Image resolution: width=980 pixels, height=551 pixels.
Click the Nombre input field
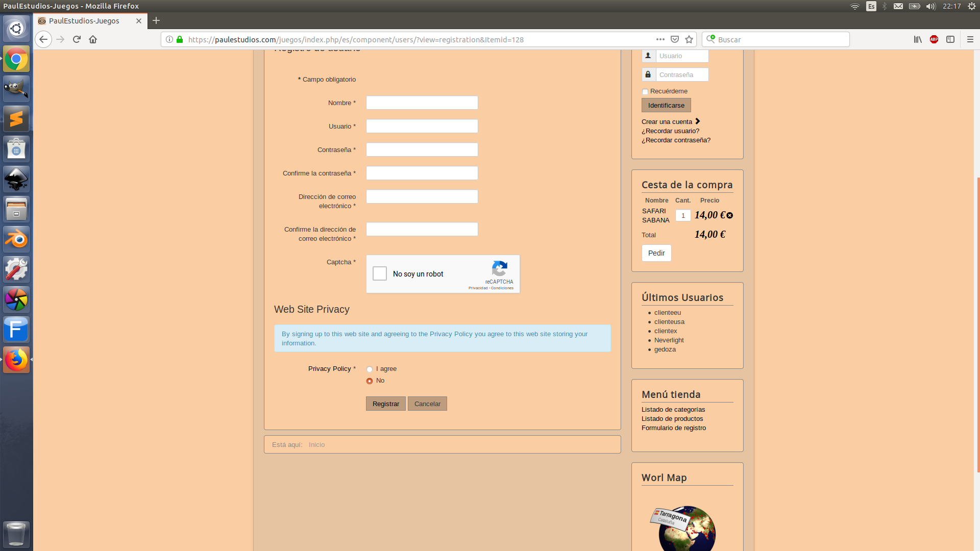(x=422, y=103)
